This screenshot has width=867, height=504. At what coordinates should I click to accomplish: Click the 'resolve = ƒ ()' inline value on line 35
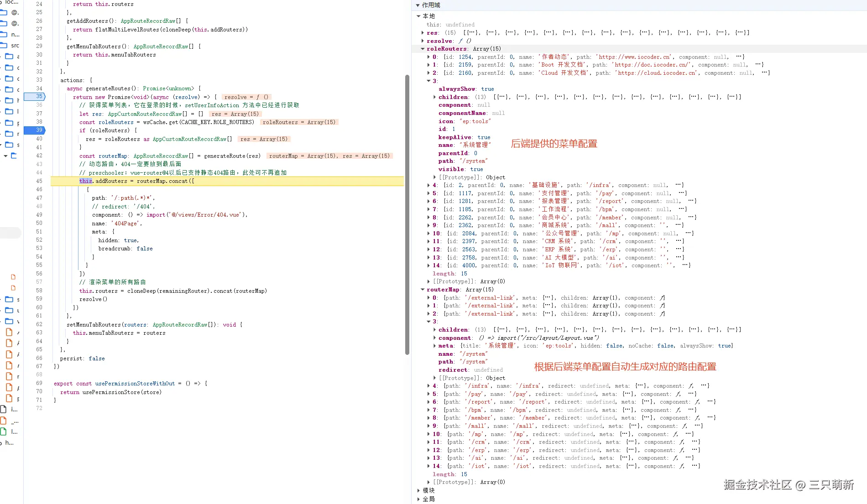[246, 97]
